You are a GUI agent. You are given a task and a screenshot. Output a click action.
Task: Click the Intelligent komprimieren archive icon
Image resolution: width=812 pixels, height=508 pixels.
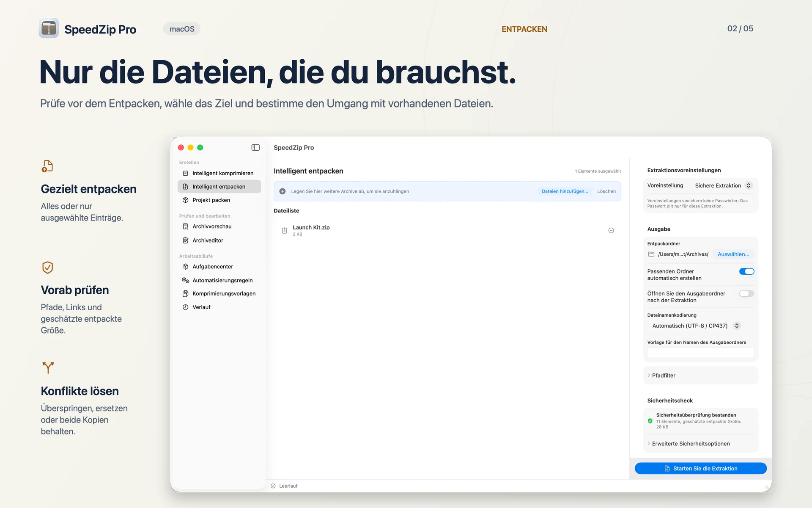pos(185,173)
